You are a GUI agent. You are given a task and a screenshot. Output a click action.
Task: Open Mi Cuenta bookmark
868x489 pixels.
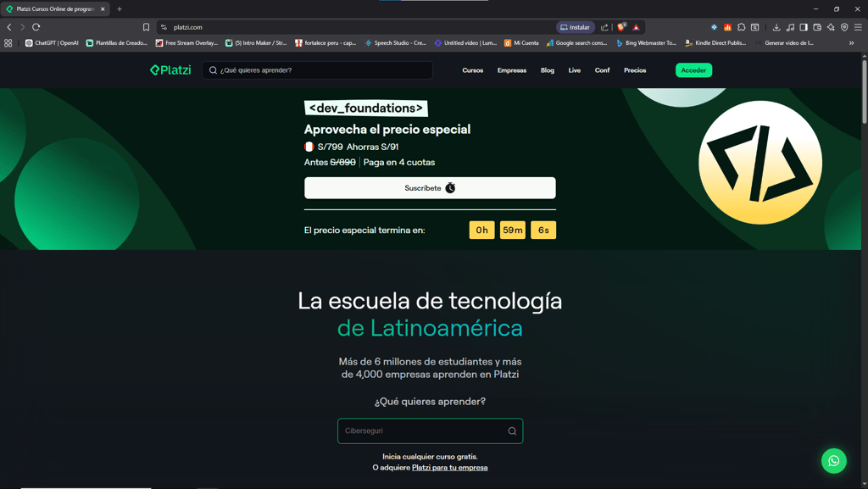(x=521, y=42)
